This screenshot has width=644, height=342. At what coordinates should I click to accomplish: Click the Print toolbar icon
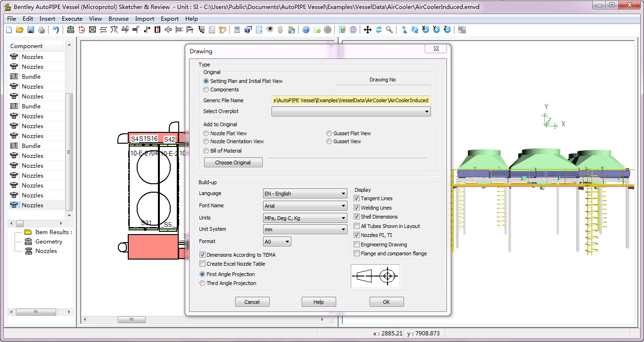41,30
